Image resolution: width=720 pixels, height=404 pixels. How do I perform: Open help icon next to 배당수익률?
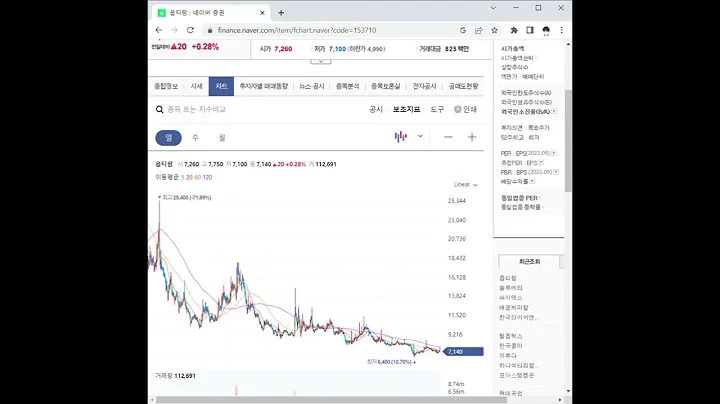(x=532, y=181)
